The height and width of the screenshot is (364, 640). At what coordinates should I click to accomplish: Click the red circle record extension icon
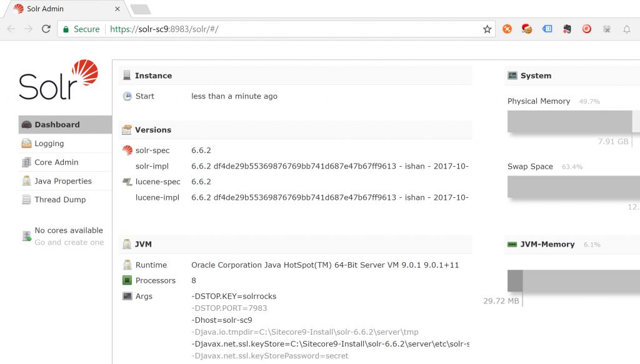(x=586, y=29)
